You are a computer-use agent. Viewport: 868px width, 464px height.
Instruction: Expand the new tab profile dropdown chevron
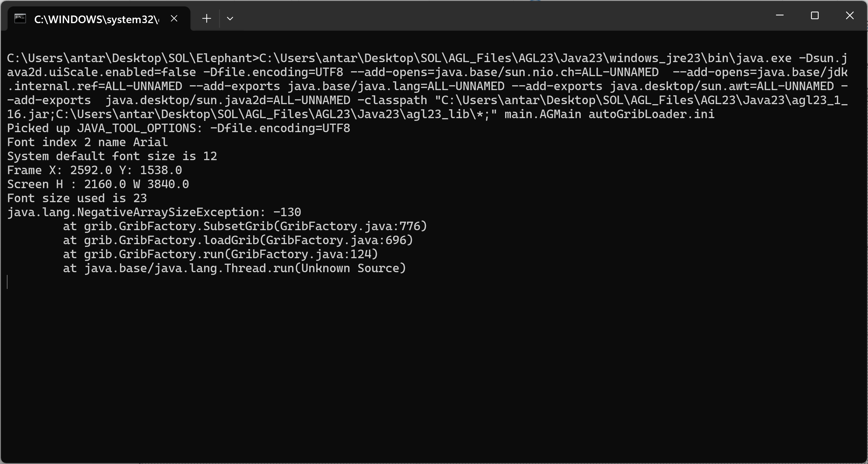[230, 19]
